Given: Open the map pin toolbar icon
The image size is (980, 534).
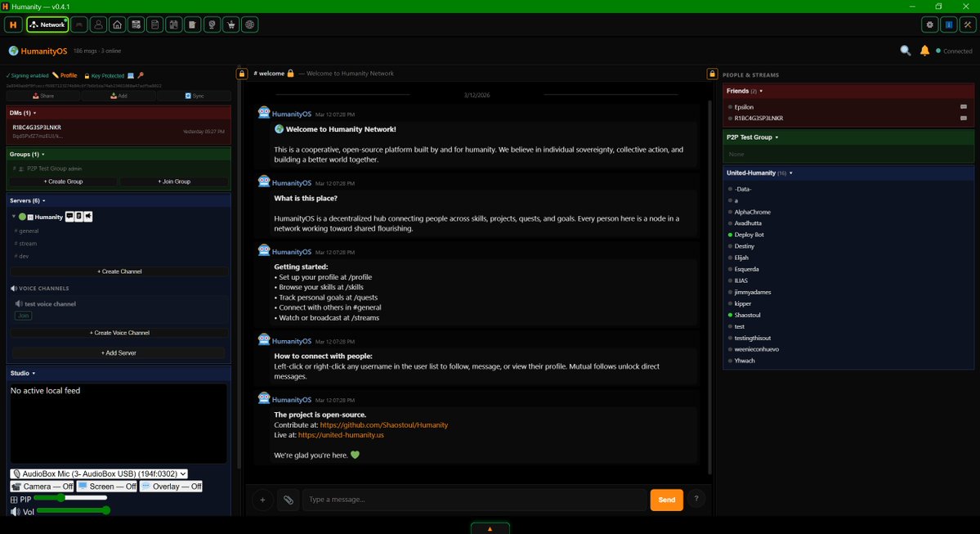Looking at the screenshot, I should pos(212,25).
